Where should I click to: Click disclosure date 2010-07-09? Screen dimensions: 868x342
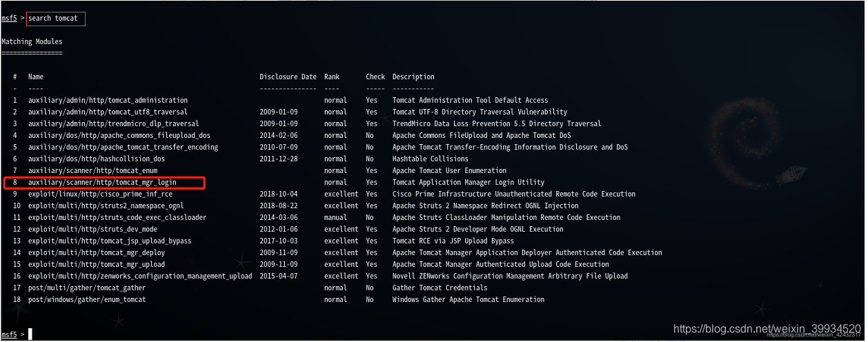click(279, 147)
